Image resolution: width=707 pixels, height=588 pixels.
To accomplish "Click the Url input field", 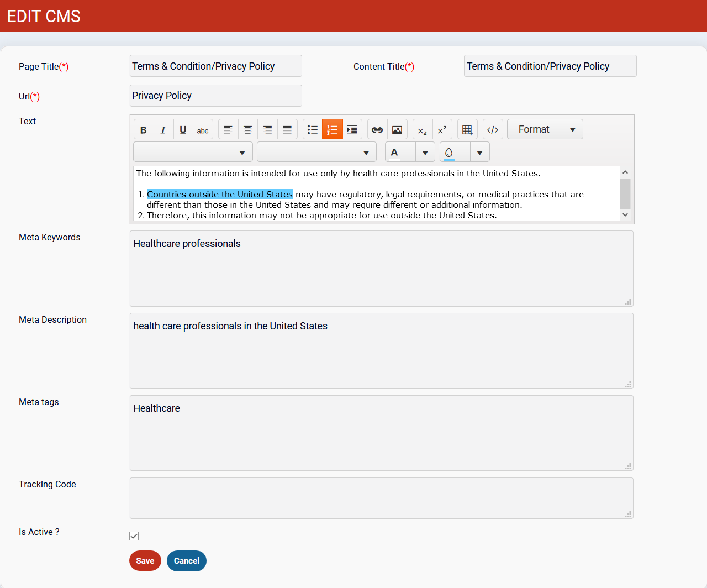I will [216, 96].
